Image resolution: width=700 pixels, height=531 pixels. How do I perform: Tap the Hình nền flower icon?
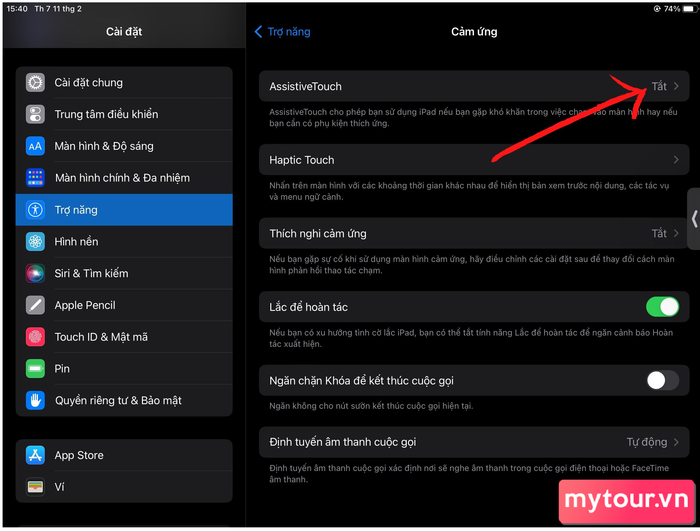coord(35,242)
